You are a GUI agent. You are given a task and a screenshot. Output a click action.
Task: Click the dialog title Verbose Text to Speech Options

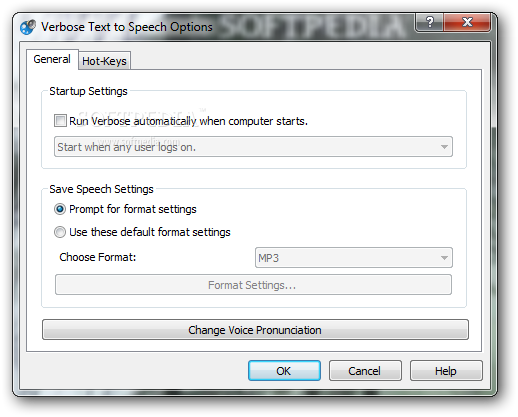[x=127, y=27]
